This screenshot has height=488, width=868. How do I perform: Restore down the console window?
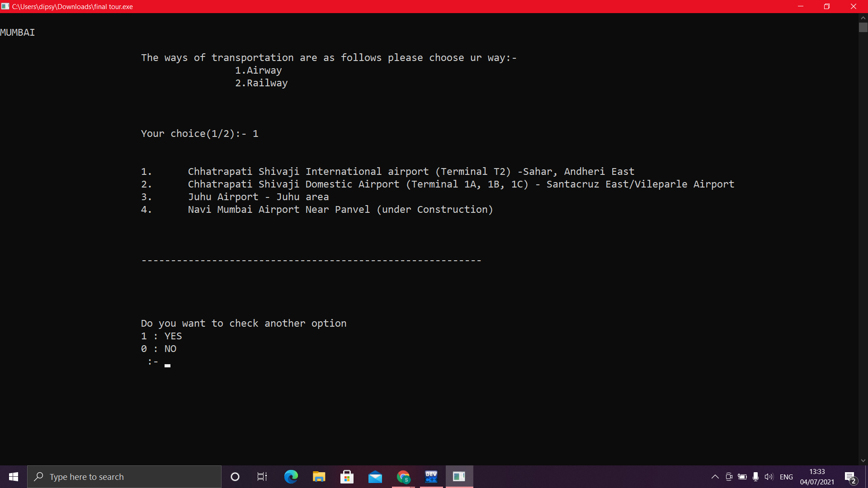tap(826, 6)
